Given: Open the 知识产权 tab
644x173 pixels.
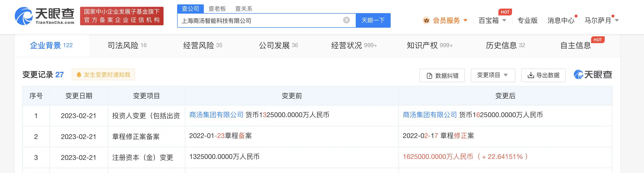Looking at the screenshot, I should tap(429, 45).
